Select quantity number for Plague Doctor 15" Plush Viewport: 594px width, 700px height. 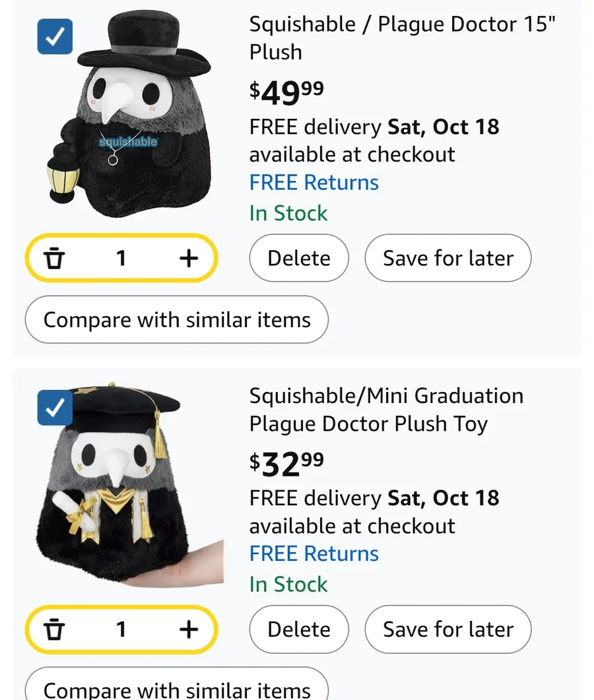click(x=121, y=258)
